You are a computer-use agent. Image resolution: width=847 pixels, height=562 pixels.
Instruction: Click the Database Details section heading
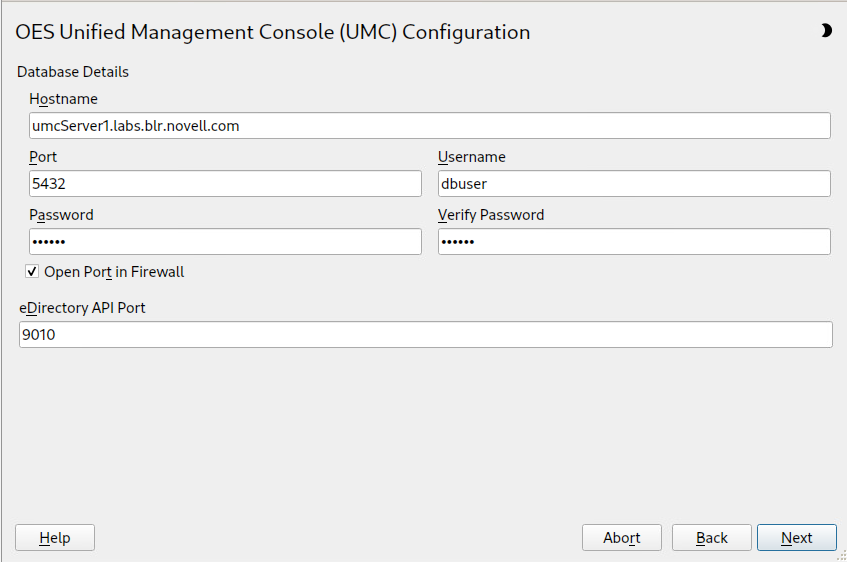73,72
